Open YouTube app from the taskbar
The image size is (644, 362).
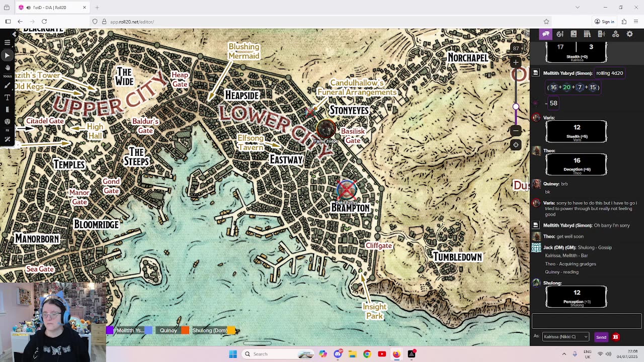(382, 354)
